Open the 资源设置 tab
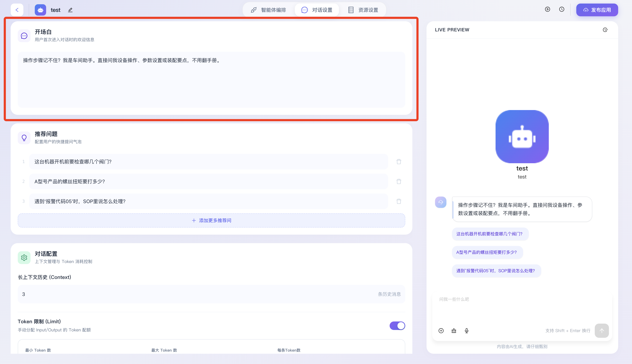Screen dimensions: 632x364 (363, 10)
